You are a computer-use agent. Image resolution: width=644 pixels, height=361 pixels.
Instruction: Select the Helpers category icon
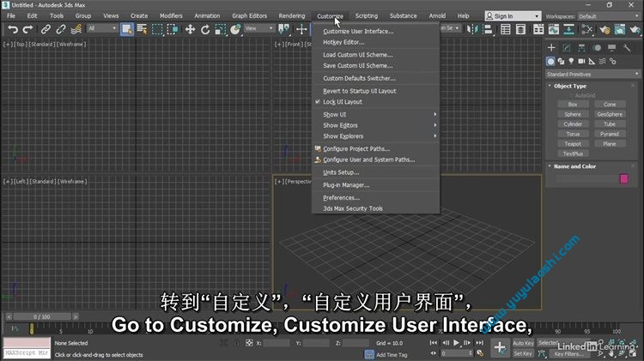click(592, 61)
